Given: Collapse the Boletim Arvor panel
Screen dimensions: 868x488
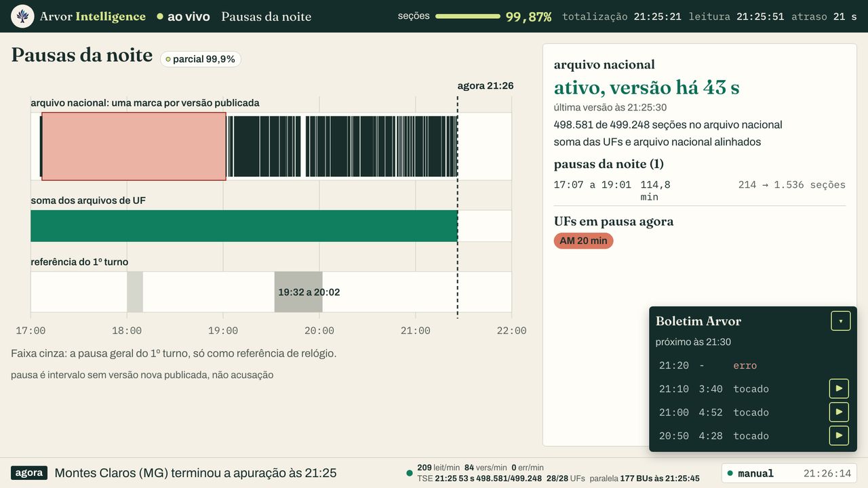Looking at the screenshot, I should tap(841, 321).
